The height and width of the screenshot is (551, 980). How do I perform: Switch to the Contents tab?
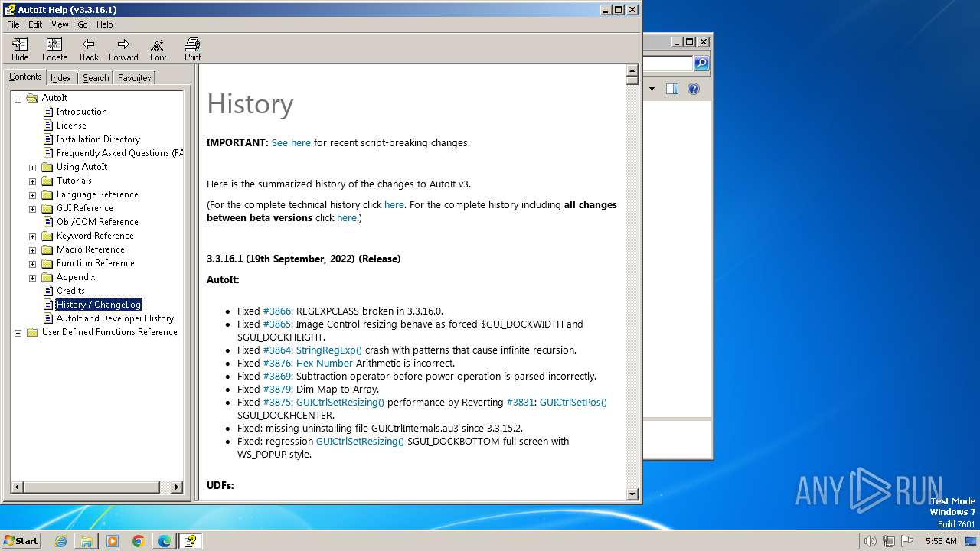pos(25,77)
